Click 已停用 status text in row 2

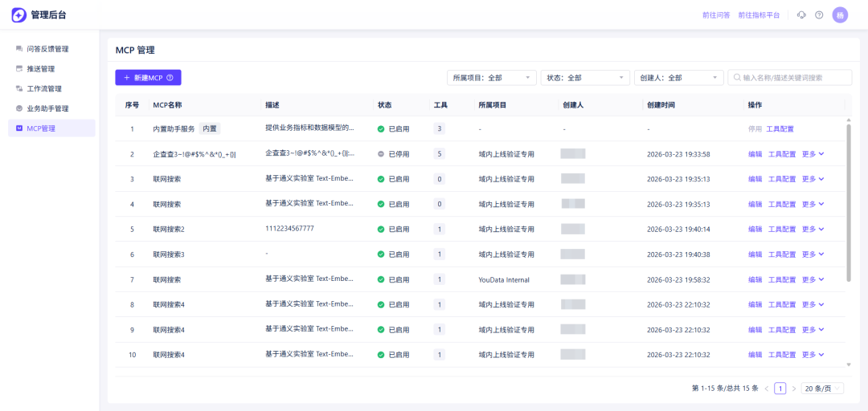pyautogui.click(x=399, y=154)
